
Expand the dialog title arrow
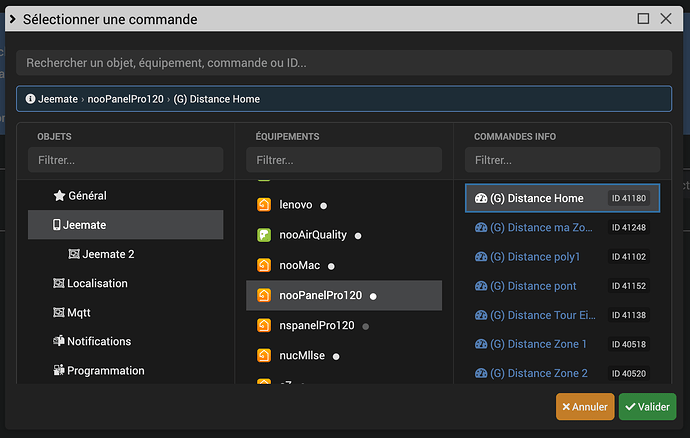(13, 19)
